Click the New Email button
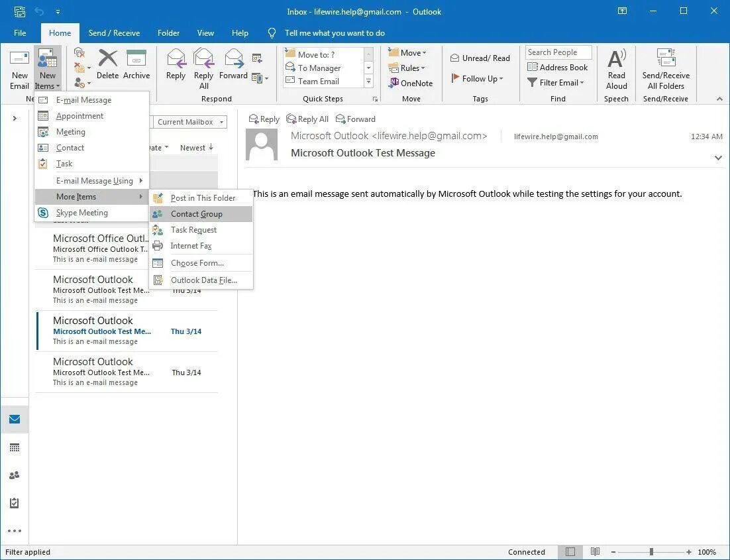This screenshot has width=730, height=560. click(x=19, y=70)
